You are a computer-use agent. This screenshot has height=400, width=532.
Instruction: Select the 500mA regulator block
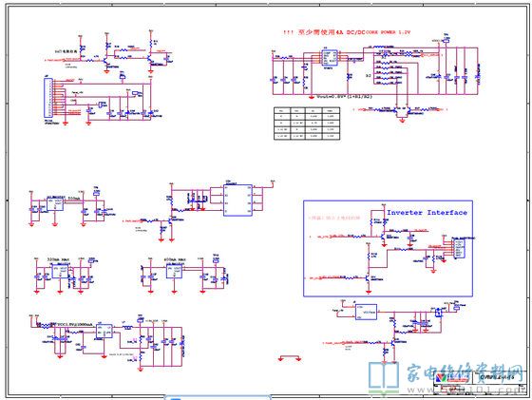55,204
